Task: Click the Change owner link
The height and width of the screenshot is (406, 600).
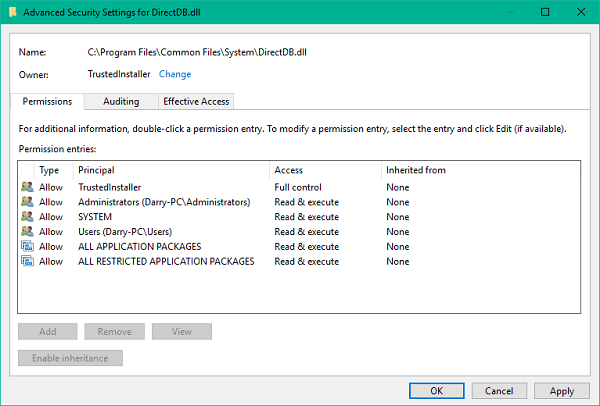Action: 175,74
